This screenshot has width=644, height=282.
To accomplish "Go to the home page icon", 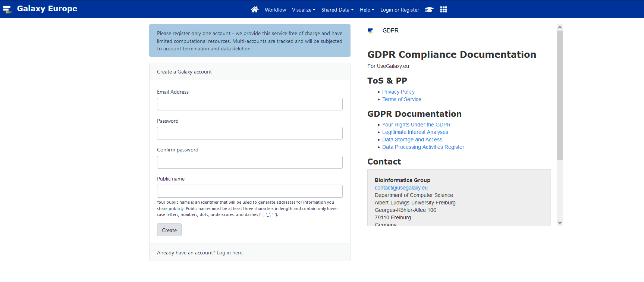I will tap(255, 9).
